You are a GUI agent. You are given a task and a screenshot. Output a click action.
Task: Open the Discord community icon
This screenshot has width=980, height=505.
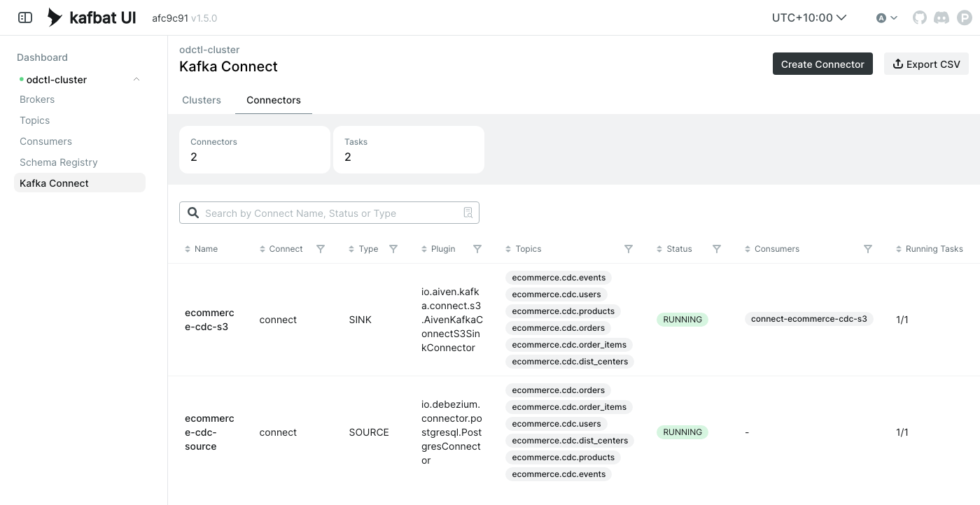click(941, 17)
